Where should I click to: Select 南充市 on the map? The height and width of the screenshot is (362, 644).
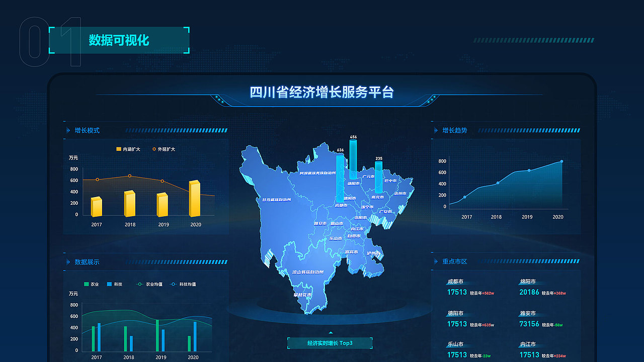coord(377,198)
